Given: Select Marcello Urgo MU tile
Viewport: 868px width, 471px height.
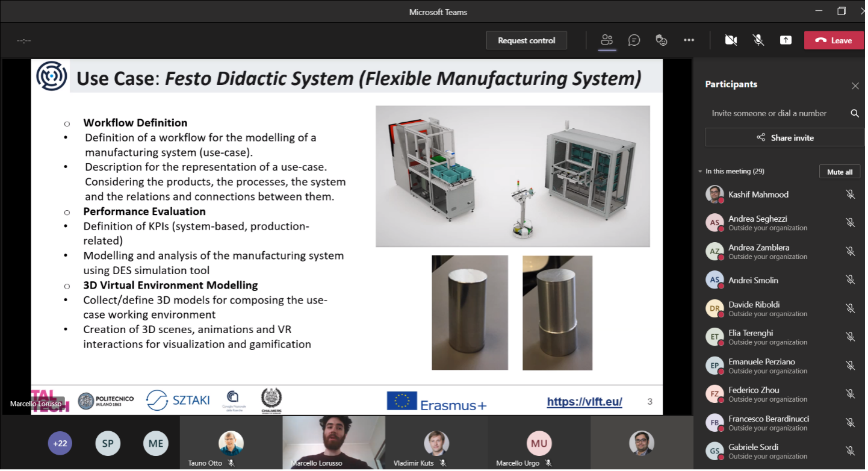Looking at the screenshot, I should pyautogui.click(x=539, y=443).
